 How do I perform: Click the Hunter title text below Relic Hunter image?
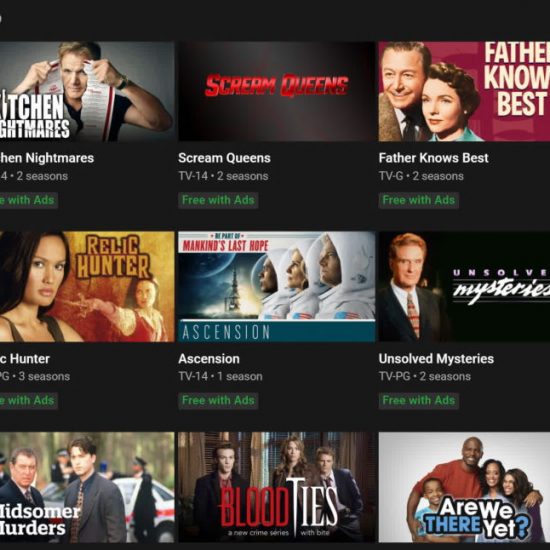pos(29,359)
